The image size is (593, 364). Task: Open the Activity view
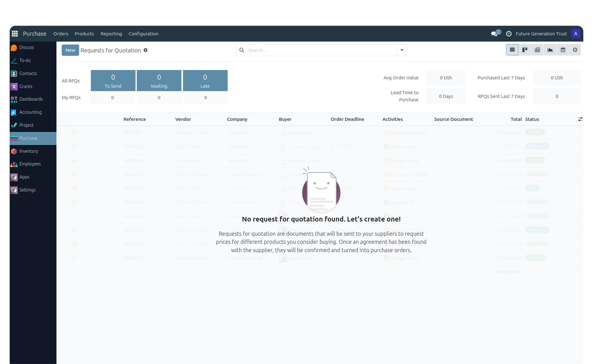pyautogui.click(x=575, y=50)
